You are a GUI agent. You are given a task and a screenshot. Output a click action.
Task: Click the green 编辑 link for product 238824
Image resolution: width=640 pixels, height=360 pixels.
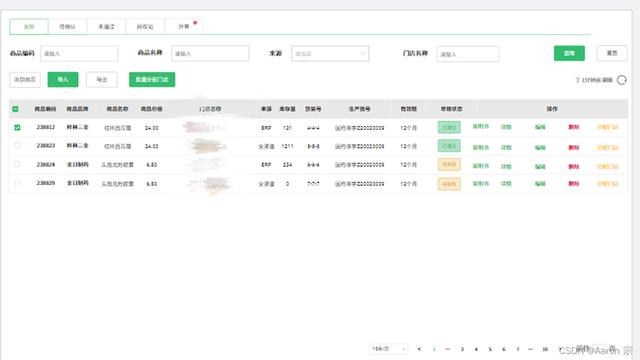[x=540, y=167]
